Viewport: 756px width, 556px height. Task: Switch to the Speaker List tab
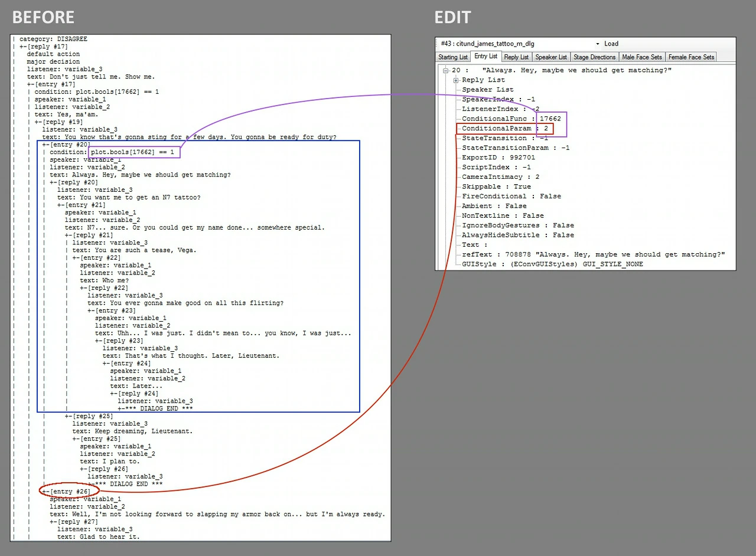[551, 57]
